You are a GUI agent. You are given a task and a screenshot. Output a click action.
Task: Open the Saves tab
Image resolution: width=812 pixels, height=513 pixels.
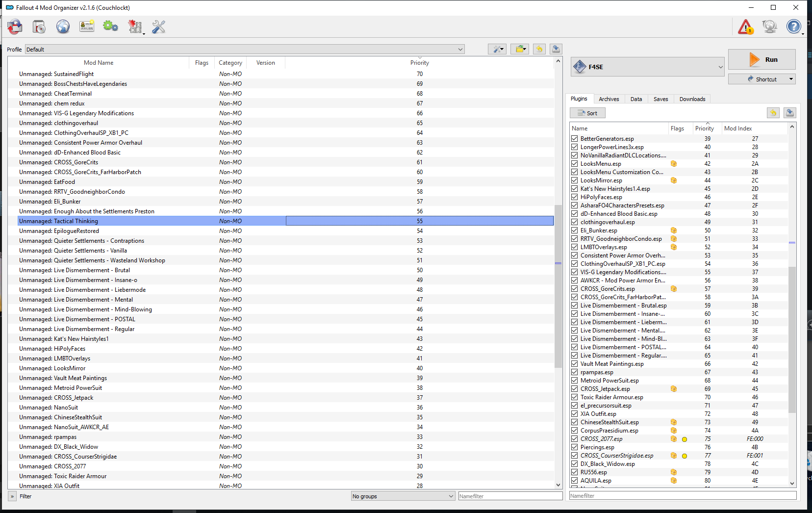(661, 99)
